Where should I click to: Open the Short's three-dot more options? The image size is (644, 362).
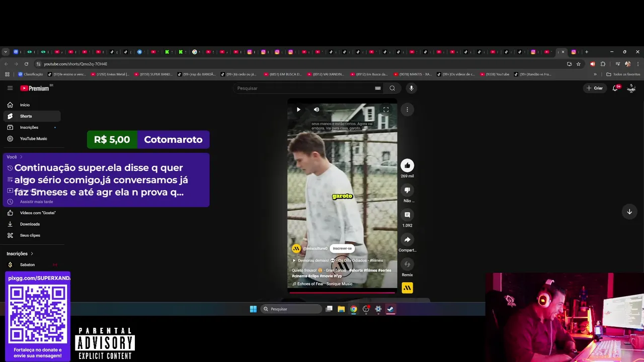[407, 109]
